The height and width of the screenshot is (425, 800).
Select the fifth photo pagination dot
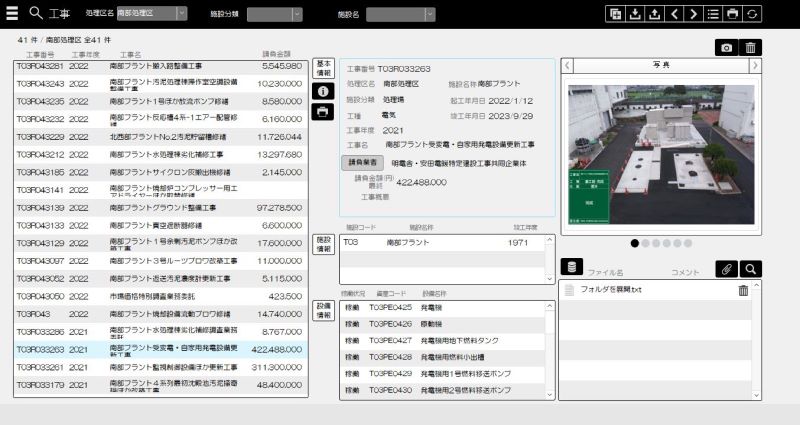(677, 243)
